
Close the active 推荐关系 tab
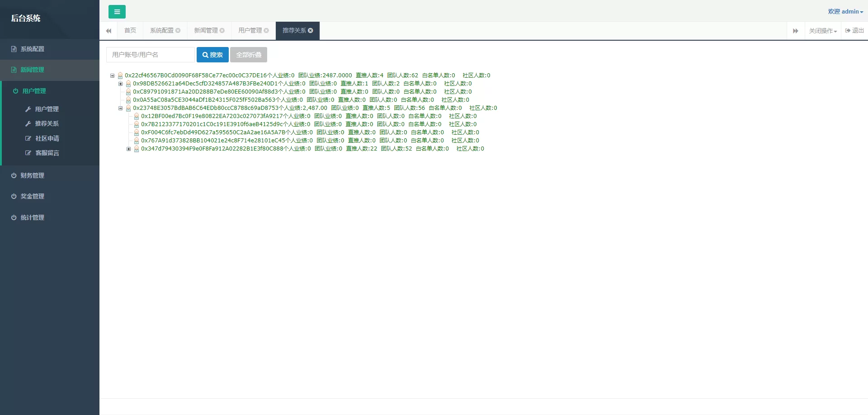(311, 31)
